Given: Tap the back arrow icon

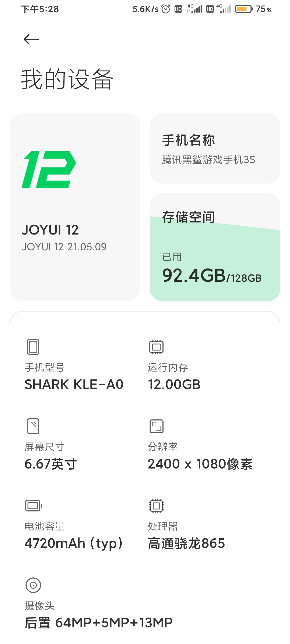Looking at the screenshot, I should pos(31,39).
